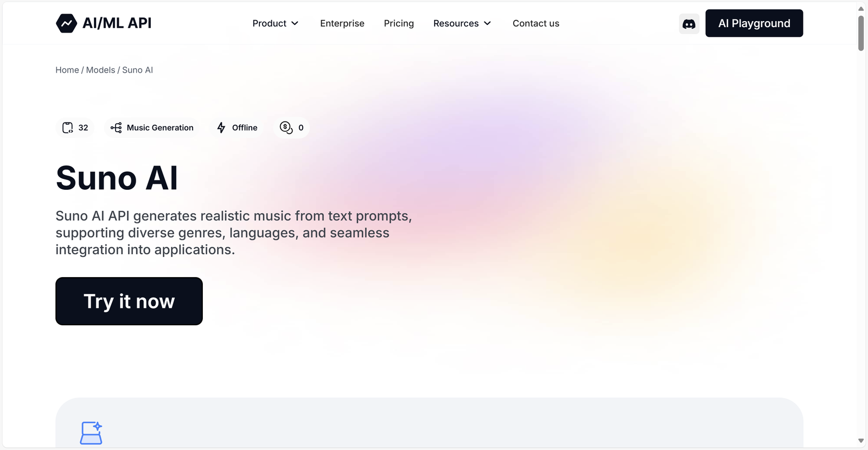Click the vertical scrollbar thumb

[861, 33]
